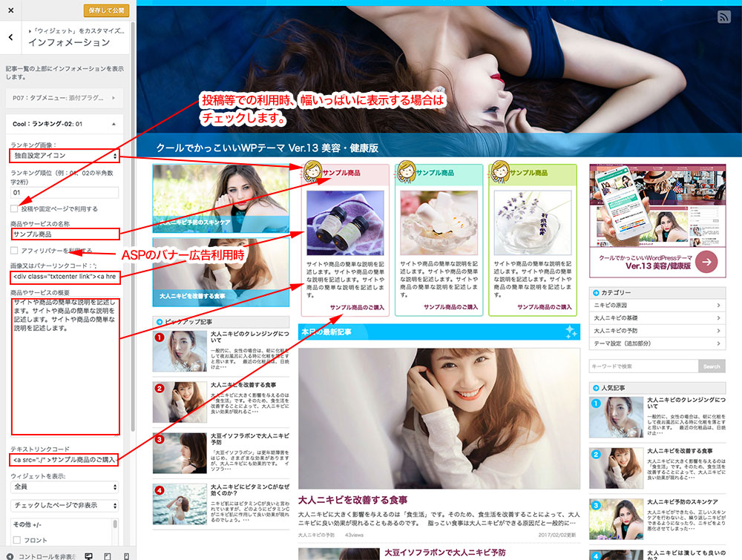Switch to desktop preview icon
This screenshot has width=742, height=560.
[88, 556]
